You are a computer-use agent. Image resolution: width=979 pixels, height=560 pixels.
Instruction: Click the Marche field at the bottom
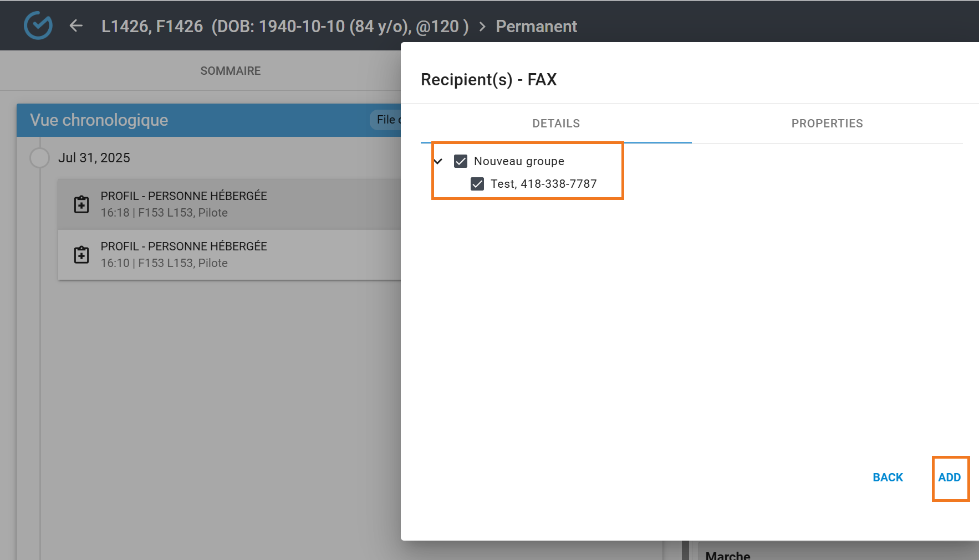pos(727,555)
